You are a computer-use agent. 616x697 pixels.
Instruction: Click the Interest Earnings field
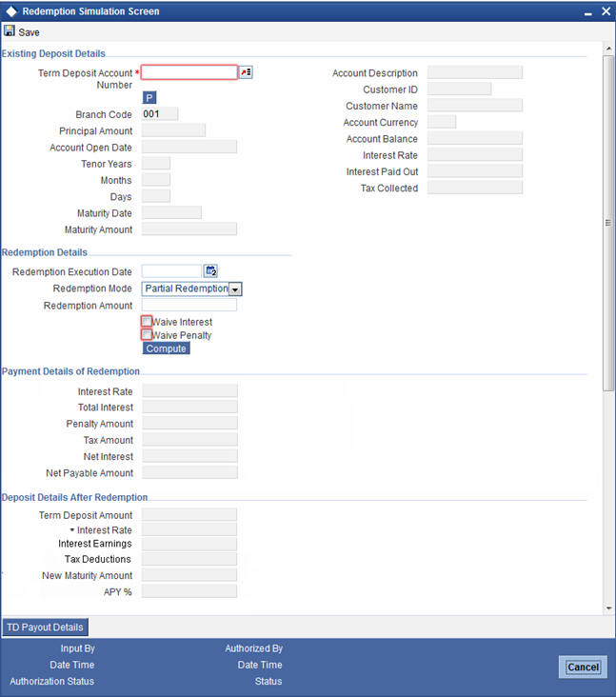tap(189, 544)
